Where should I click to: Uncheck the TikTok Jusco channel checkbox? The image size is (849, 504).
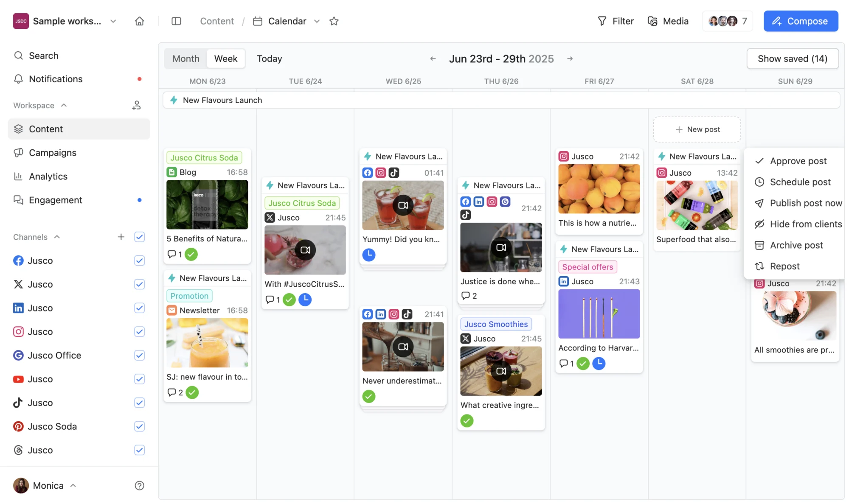(139, 403)
